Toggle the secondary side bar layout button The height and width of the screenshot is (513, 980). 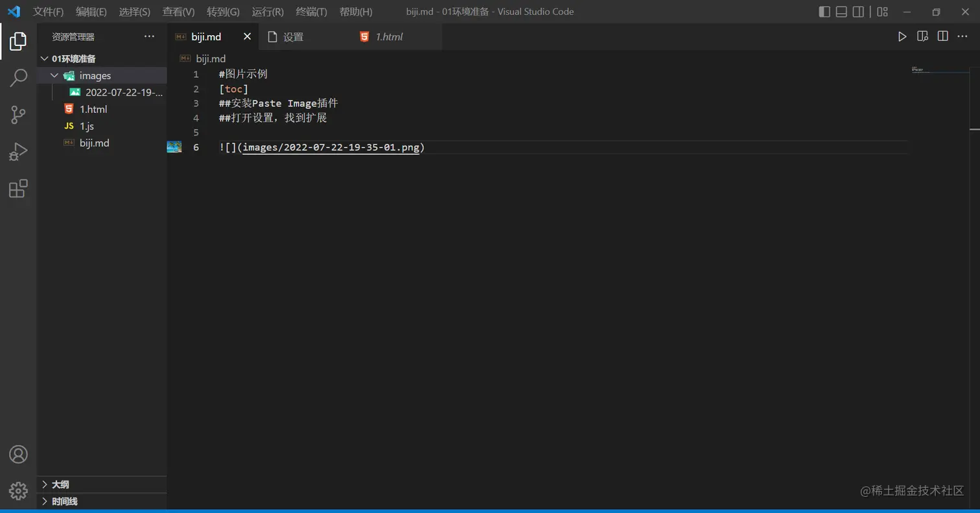pos(858,12)
